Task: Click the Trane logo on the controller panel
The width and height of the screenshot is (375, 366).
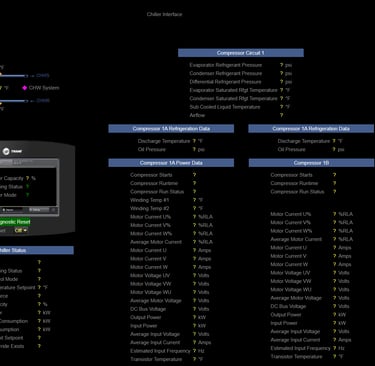Action: [x=12, y=151]
